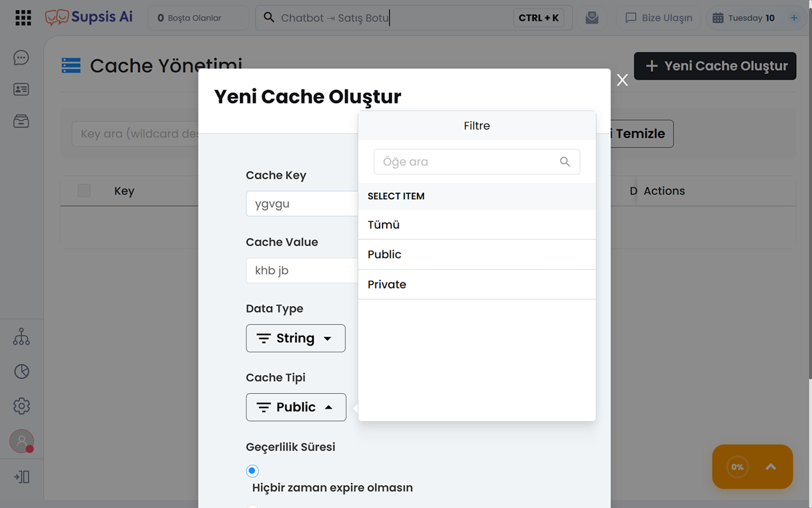Open the settings gear sidebar icon
Screen dimensions: 812x508
point(21,406)
